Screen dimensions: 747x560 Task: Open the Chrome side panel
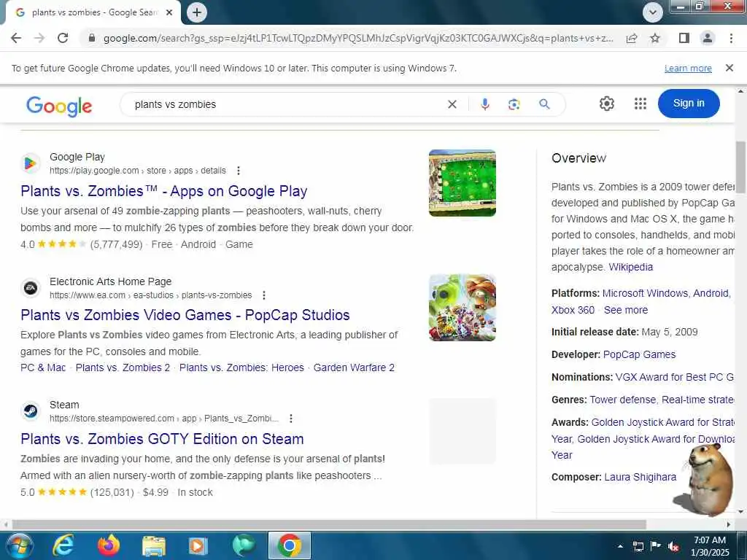pyautogui.click(x=684, y=38)
